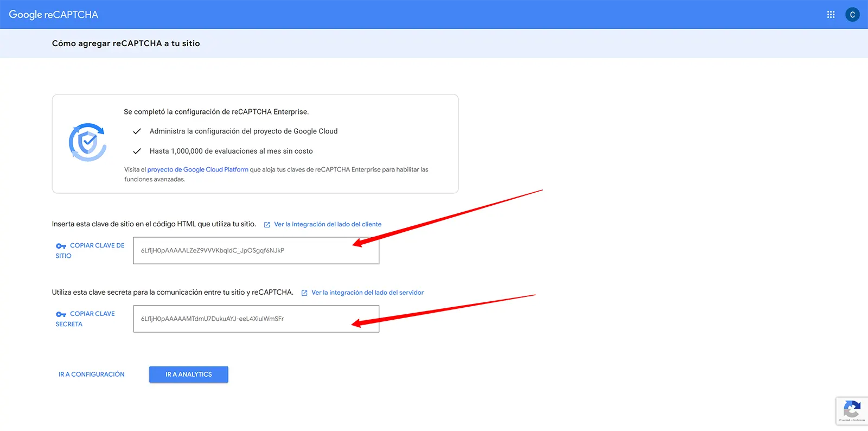Click the Google reCAPTCHA logo in header

53,15
